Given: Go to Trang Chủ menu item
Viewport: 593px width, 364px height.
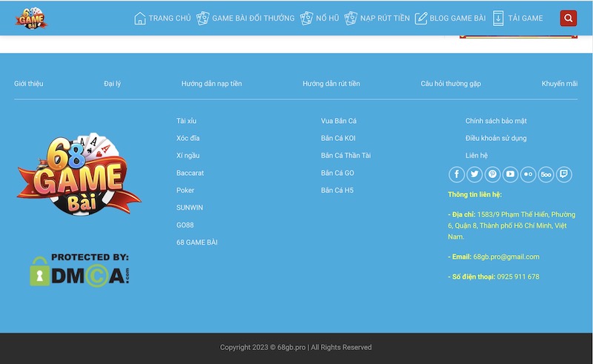Looking at the screenshot, I should pyautogui.click(x=170, y=18).
